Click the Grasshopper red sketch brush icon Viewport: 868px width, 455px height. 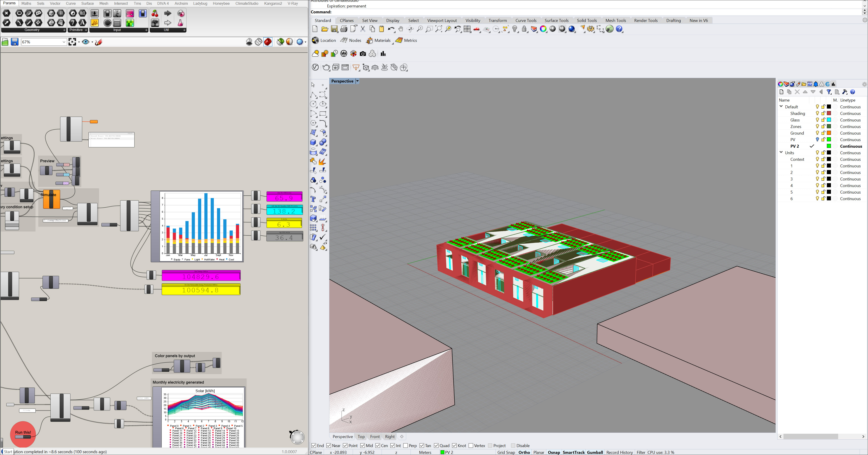[x=98, y=42]
